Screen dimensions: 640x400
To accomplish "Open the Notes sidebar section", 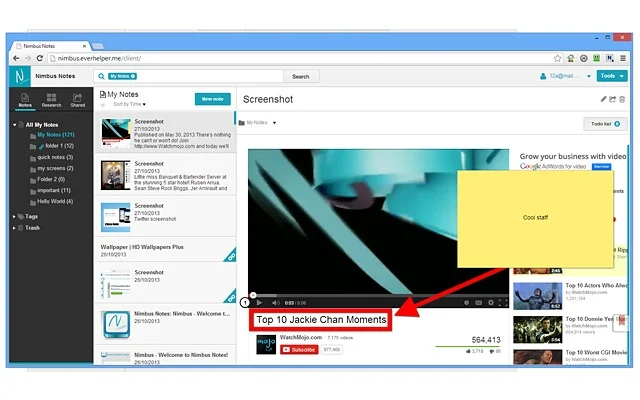I will coord(25,100).
